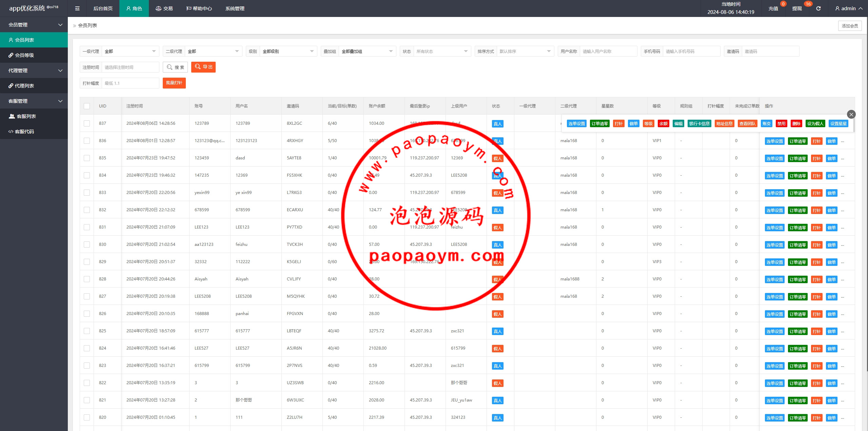Click 银行卡信息 in the actions popup

point(699,123)
